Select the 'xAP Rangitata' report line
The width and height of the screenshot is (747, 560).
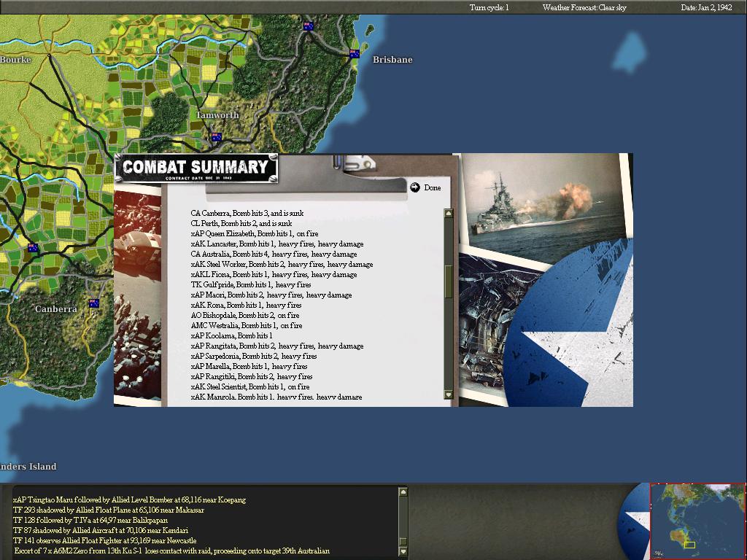pyautogui.click(x=276, y=346)
